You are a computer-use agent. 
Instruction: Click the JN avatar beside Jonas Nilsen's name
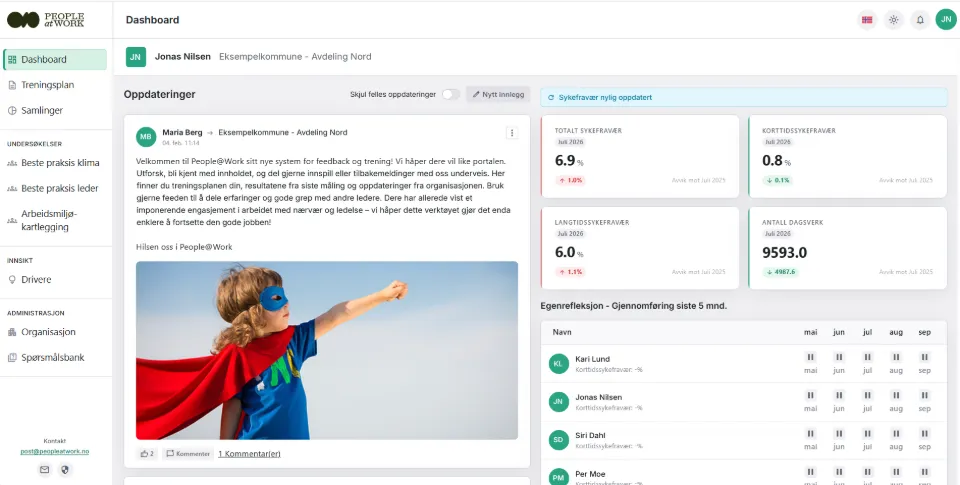click(136, 57)
